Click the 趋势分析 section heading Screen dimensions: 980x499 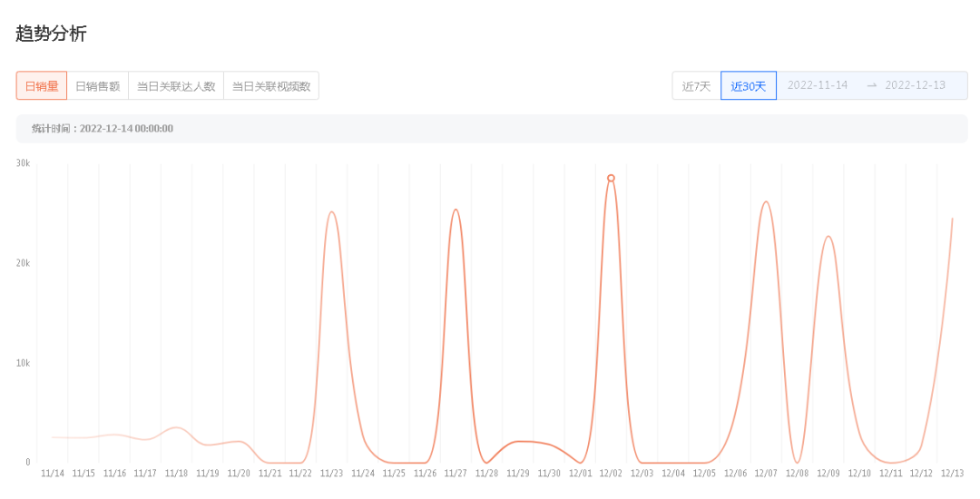tap(51, 34)
